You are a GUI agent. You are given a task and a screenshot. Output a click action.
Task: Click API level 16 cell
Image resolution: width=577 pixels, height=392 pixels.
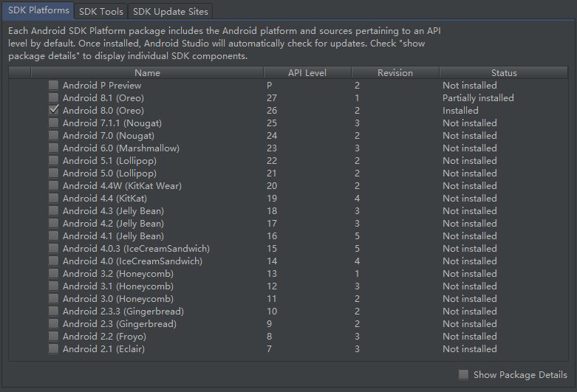coord(272,235)
